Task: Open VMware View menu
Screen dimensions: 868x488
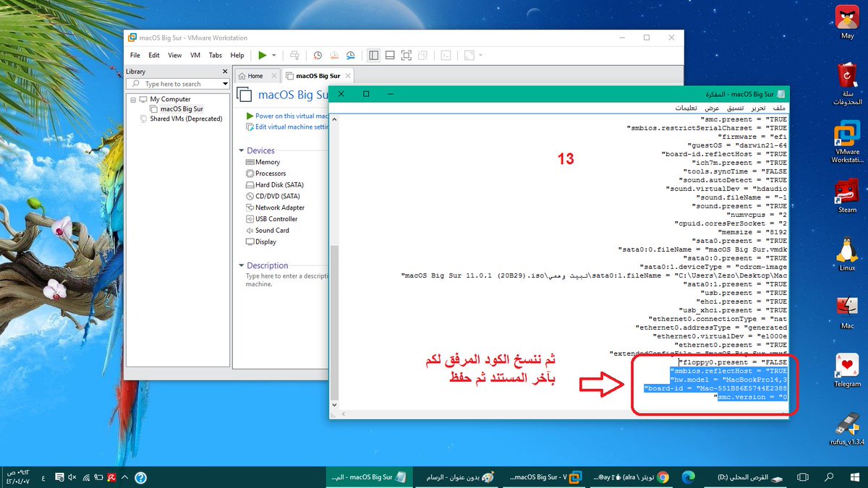Action: pyautogui.click(x=175, y=55)
